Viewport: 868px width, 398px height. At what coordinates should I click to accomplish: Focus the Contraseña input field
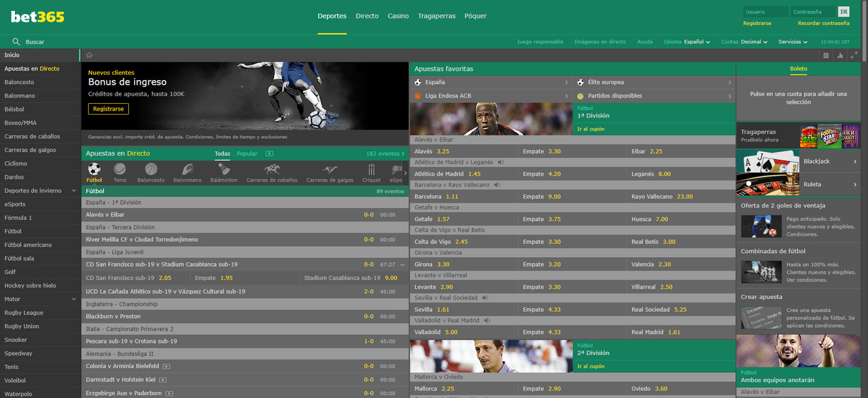tap(813, 12)
